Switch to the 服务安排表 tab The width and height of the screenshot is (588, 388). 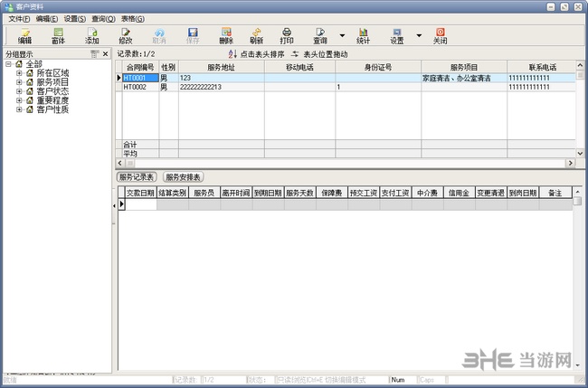184,176
